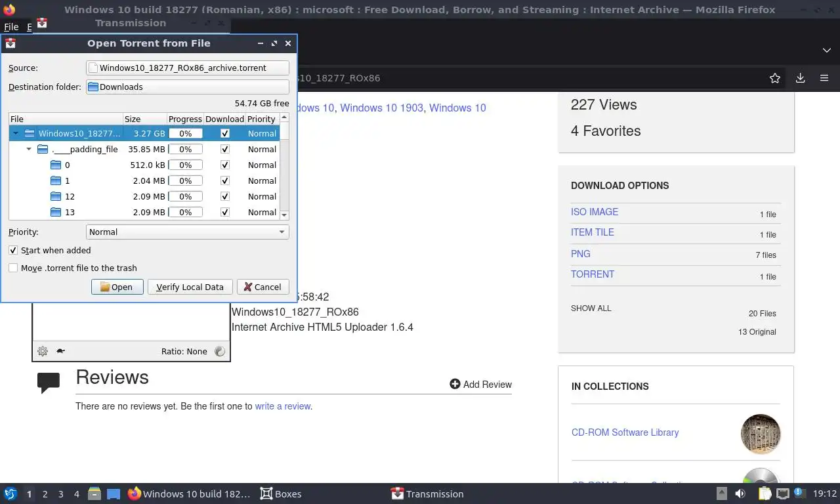Click the ratio statistics icon beside Ratio: None
This screenshot has height=504, width=840.
[220, 351]
